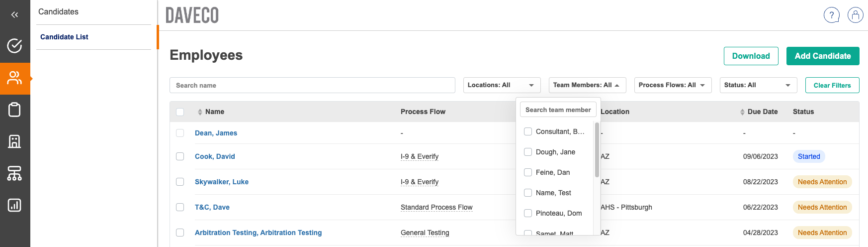Click the clipboard icon in sidebar
The image size is (868, 247).
(x=14, y=110)
